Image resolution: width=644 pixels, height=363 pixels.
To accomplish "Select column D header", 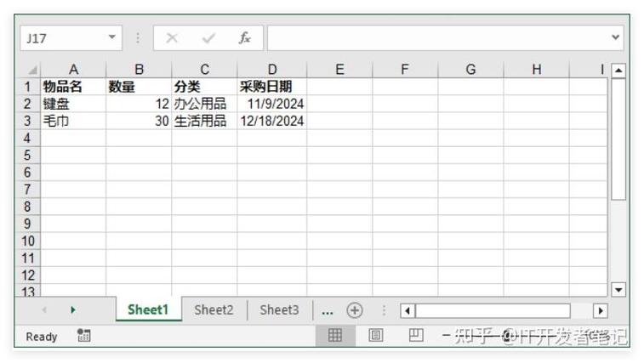I will (x=272, y=70).
